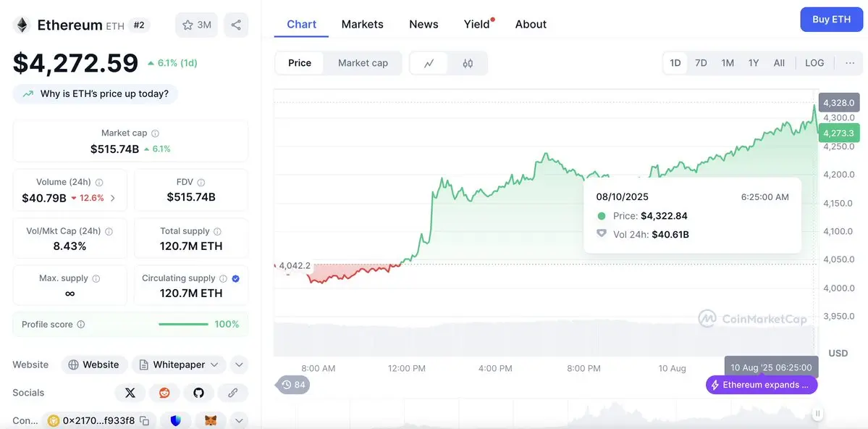
Task: Expand more website links chevron
Action: point(239,365)
